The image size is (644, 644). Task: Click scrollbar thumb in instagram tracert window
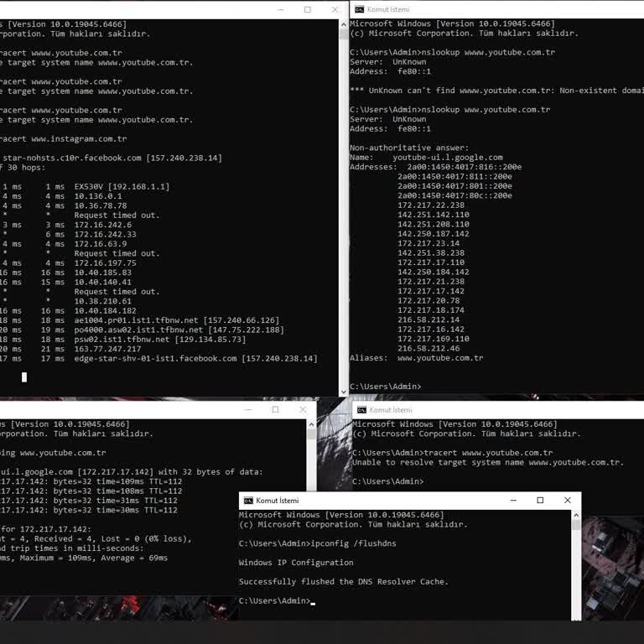[x=344, y=34]
